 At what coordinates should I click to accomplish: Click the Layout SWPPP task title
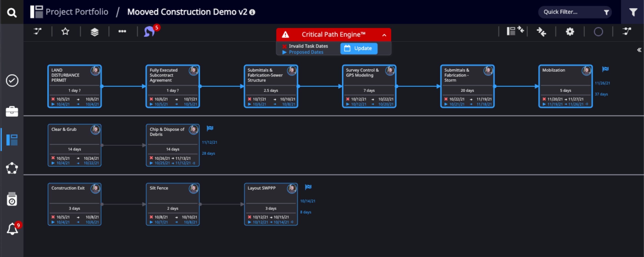(262, 188)
